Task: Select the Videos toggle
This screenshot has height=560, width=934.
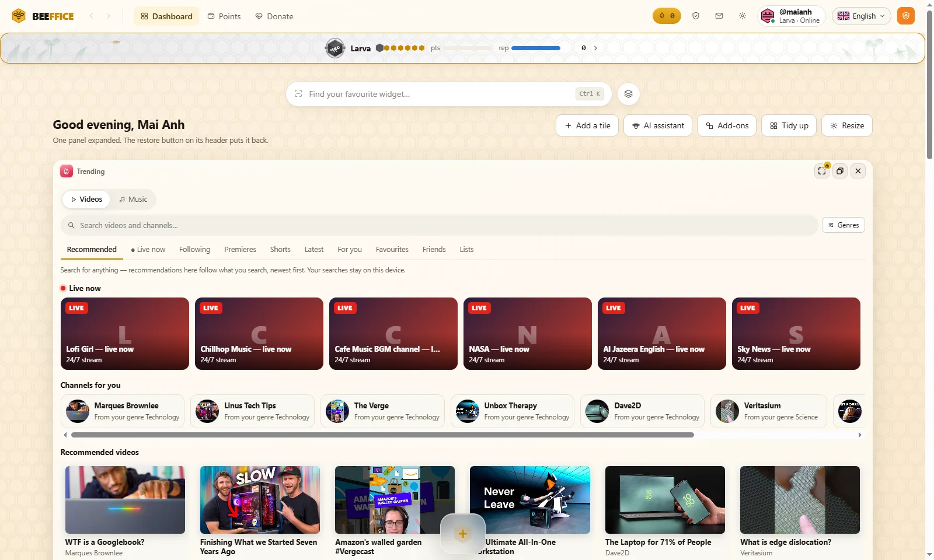Action: pos(86,199)
